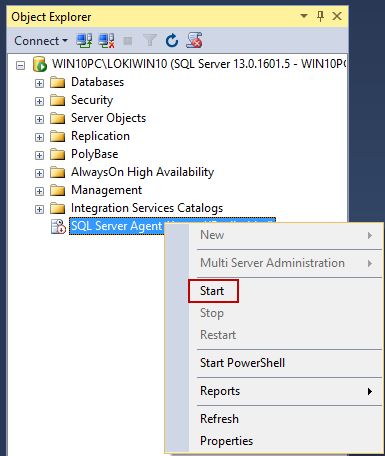Close the Object Explorer panel
This screenshot has height=456, width=385.
pyautogui.click(x=337, y=16)
